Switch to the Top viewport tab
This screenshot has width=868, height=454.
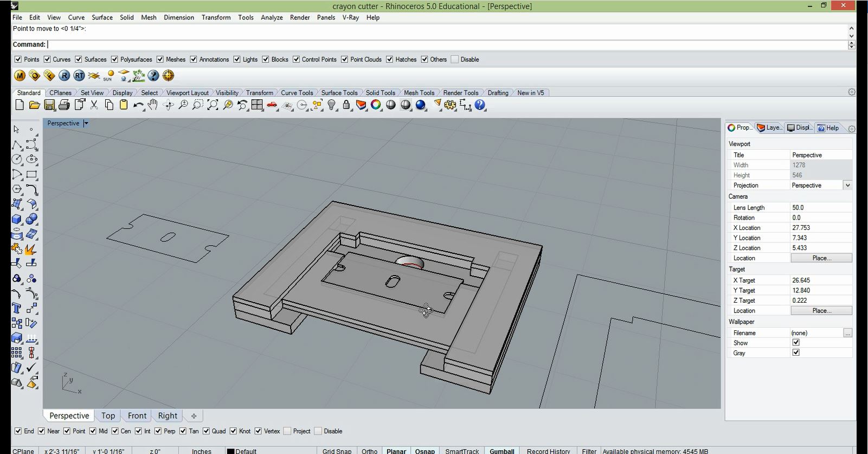click(108, 416)
